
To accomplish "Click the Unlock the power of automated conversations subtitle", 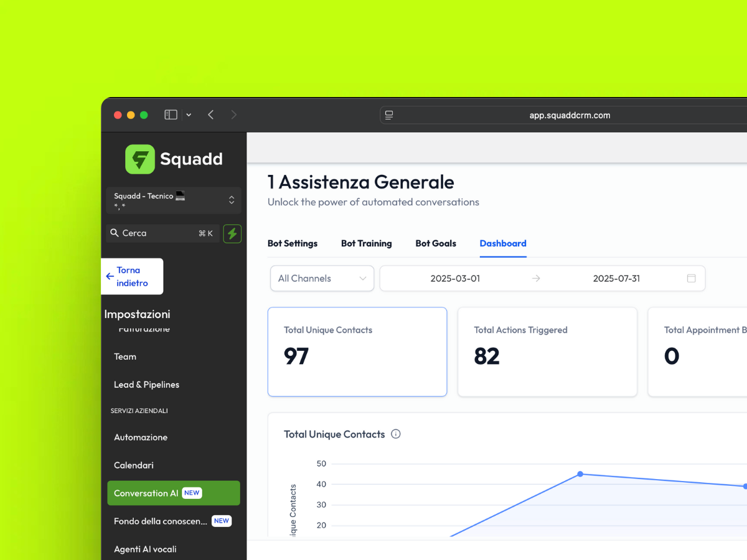I will [374, 202].
